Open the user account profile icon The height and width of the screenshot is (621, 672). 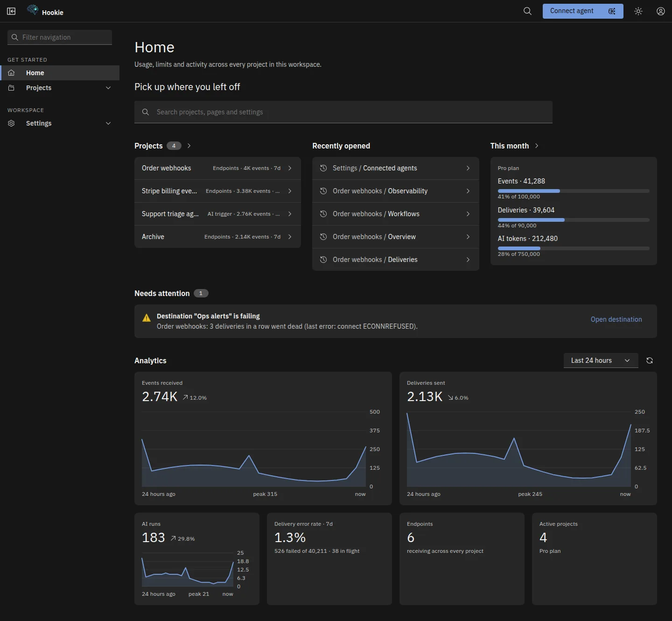(661, 11)
